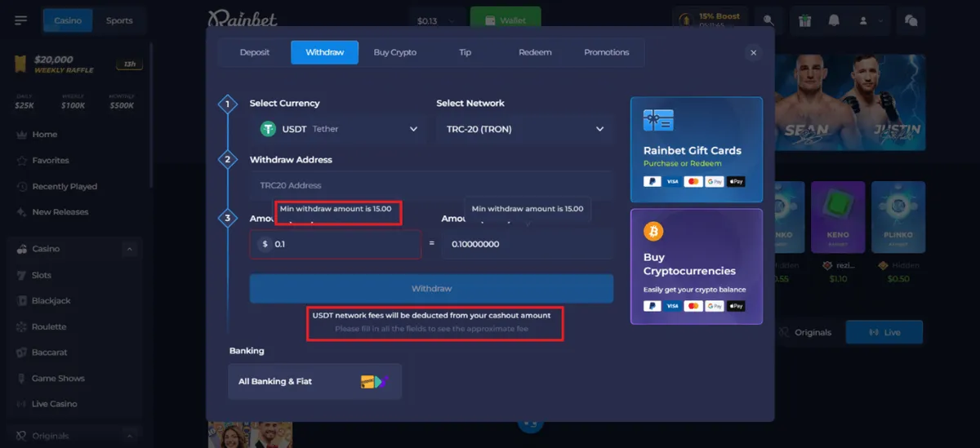Open notifications bell icon
Image resolution: width=980 pixels, height=448 pixels.
coord(834,20)
